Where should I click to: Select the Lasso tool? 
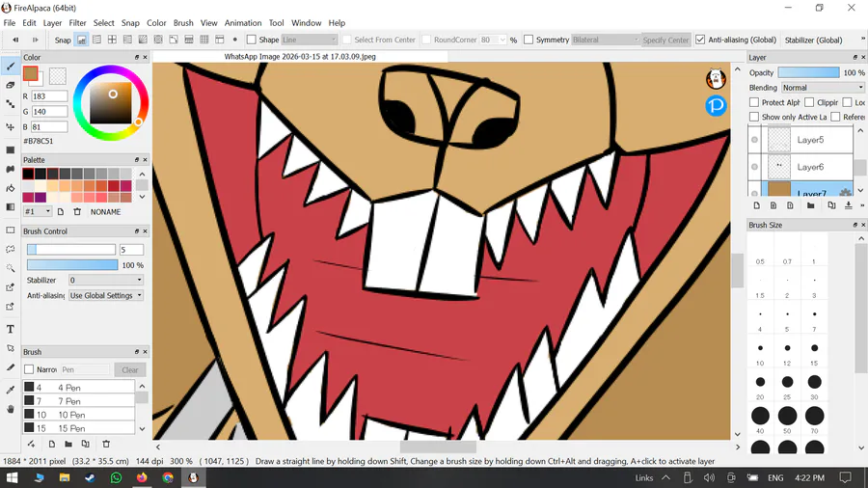[10, 249]
